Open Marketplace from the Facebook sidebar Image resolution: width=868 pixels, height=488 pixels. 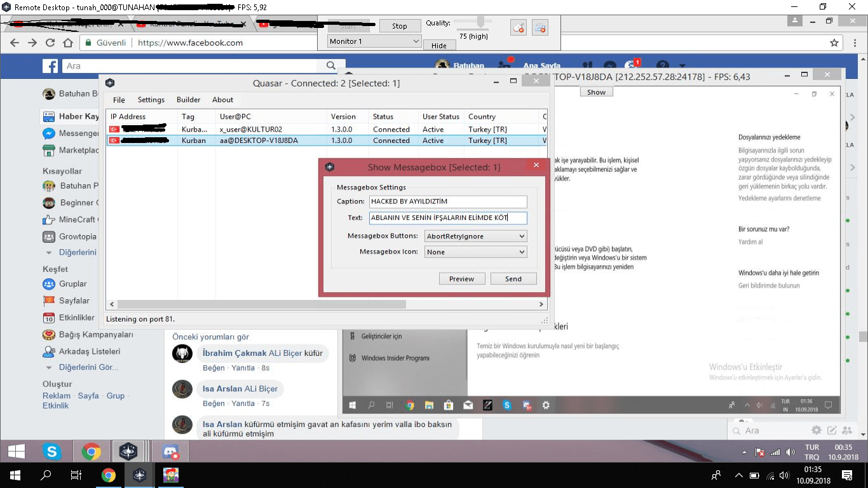coord(71,151)
